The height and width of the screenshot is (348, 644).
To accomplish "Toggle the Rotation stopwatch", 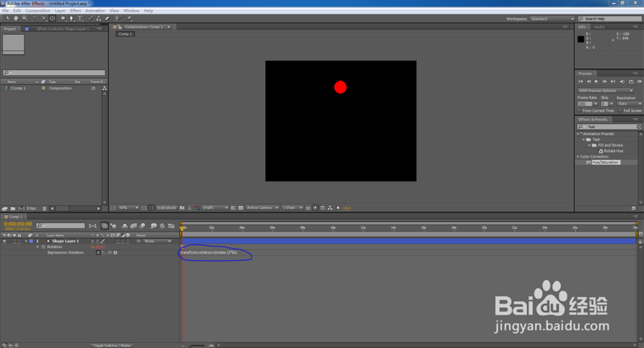I will 43,246.
